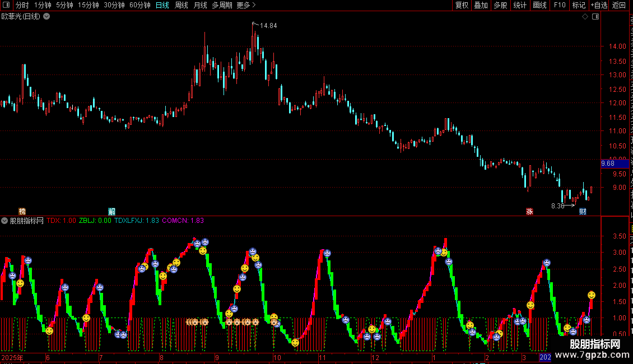Click the 14.84 high price label
The height and width of the screenshot is (364, 633).
[268, 26]
